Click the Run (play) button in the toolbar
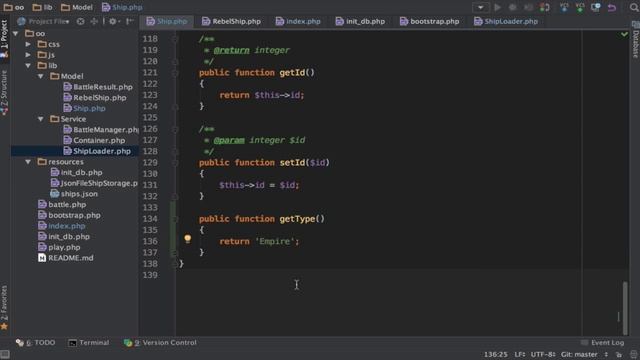640x360 pixels. [497, 7]
